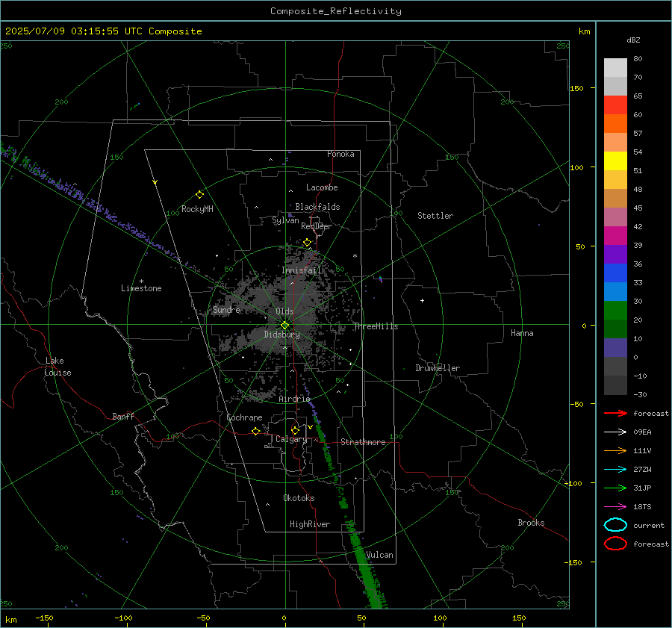Screen dimensions: 672x628
Task: Click the yellow diamond marker below Cochrane
Action: [x=256, y=431]
